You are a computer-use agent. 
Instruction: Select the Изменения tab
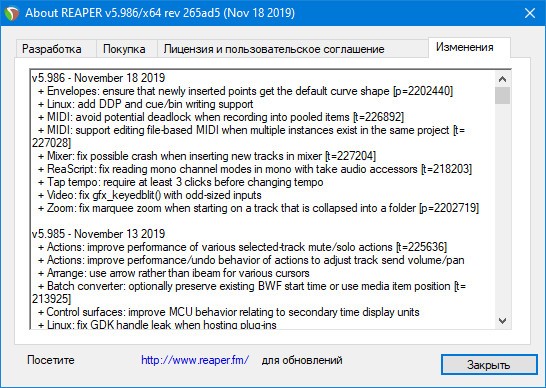(x=465, y=47)
